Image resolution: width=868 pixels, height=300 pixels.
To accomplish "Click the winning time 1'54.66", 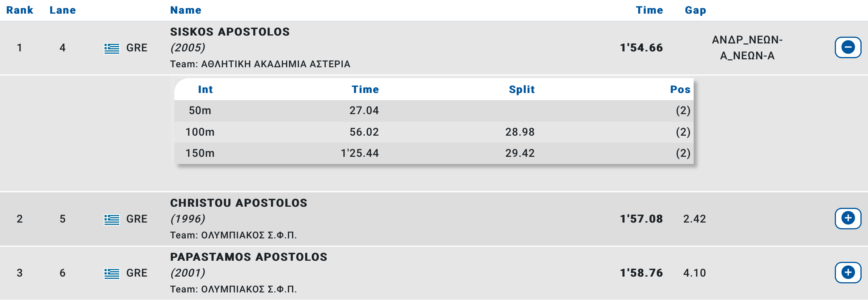I will (641, 48).
